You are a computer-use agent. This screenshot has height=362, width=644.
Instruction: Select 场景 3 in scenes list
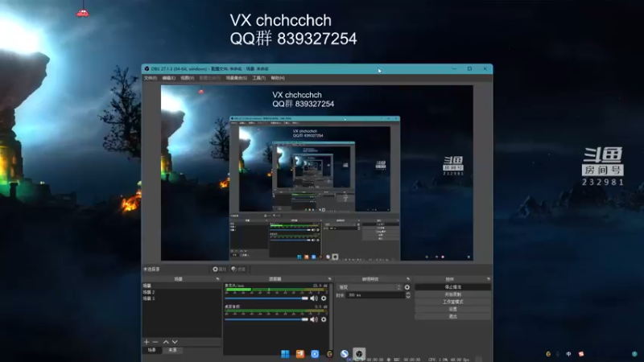[x=182, y=298]
